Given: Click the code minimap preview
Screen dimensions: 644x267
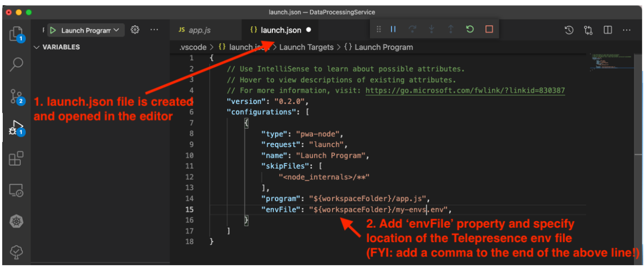Looking at the screenshot, I should (x=611, y=62).
